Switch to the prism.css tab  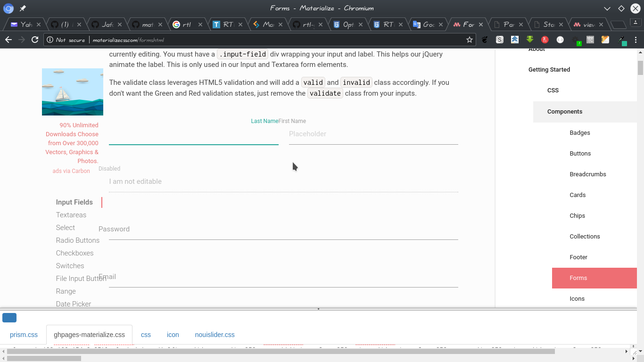point(23,335)
